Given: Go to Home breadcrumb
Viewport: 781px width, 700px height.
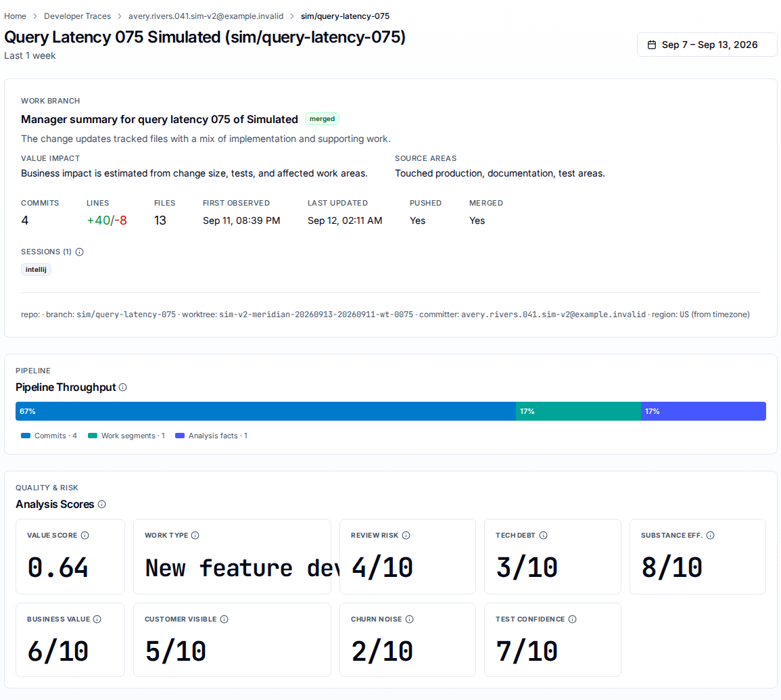Looking at the screenshot, I should tap(15, 16).
